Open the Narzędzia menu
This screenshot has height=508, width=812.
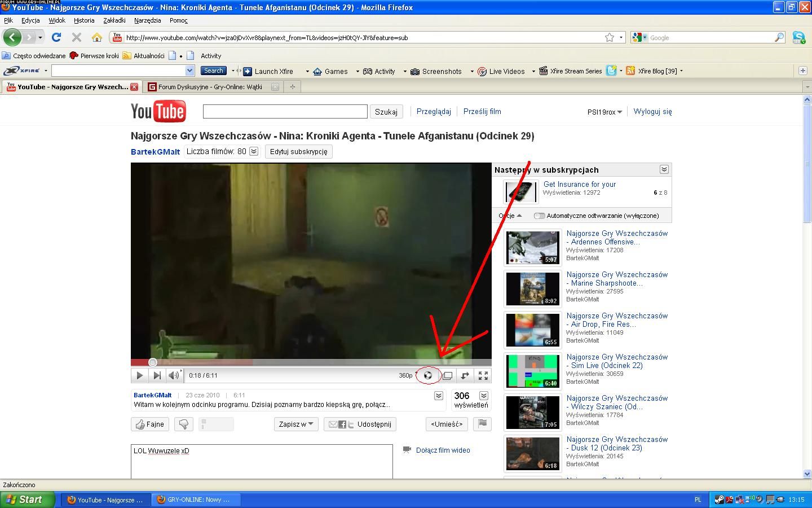click(148, 20)
